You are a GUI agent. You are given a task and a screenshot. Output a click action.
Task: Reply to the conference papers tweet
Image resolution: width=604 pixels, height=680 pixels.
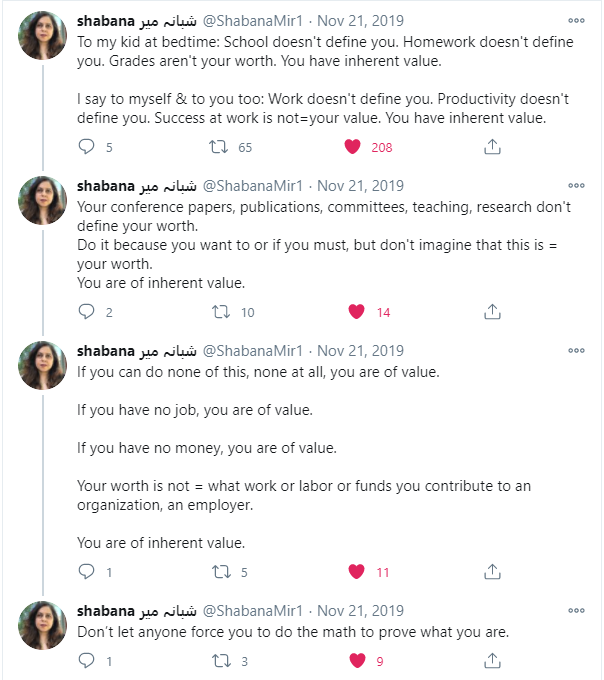(x=86, y=312)
